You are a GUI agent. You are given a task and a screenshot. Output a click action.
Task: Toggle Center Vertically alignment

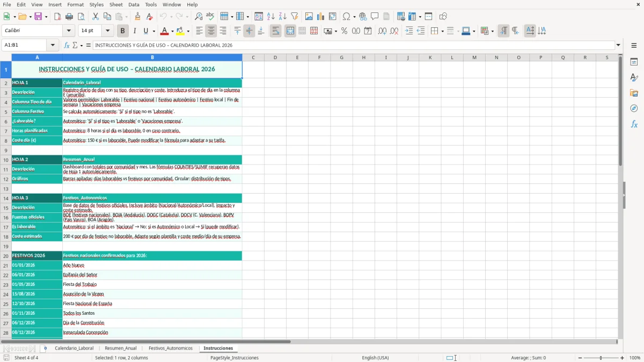tap(249, 31)
